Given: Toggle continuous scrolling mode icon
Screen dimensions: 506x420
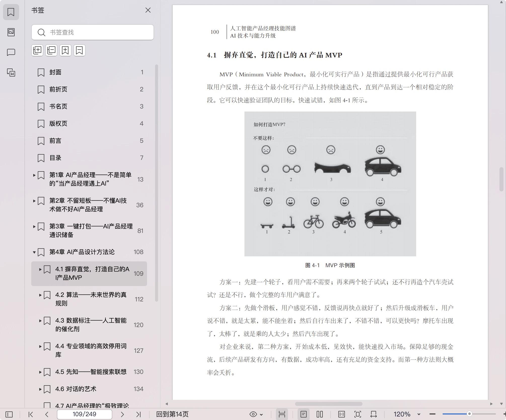Looking at the screenshot, I should [282, 414].
